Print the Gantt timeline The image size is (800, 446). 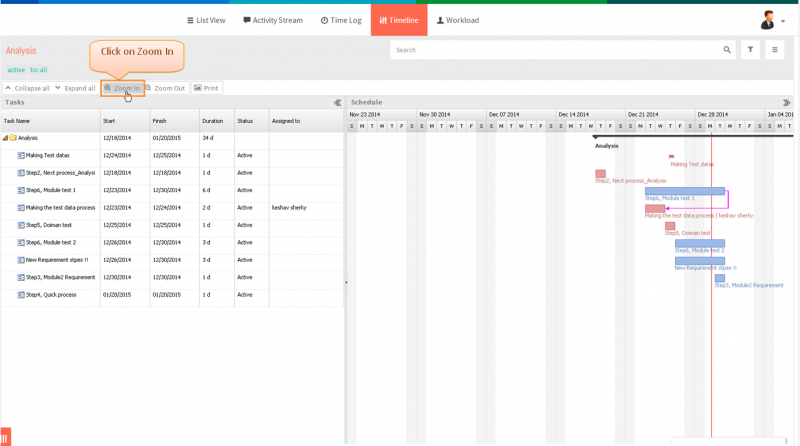206,88
